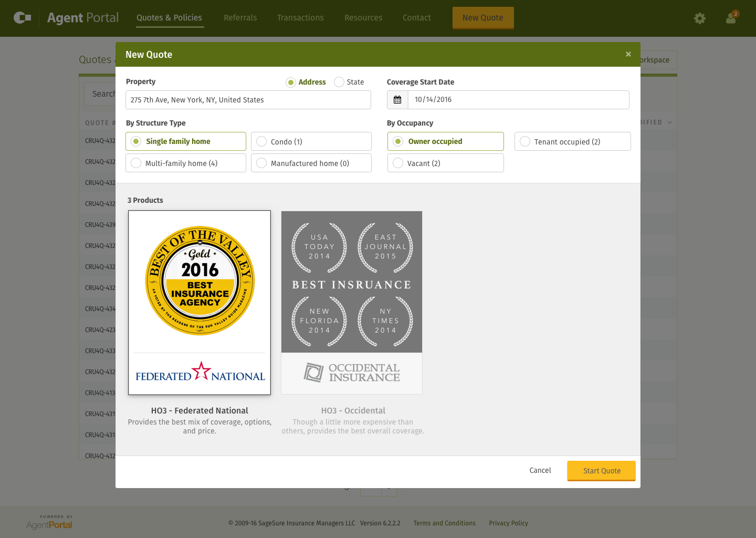Open the Contact menu
756x538 pixels.
point(417,18)
